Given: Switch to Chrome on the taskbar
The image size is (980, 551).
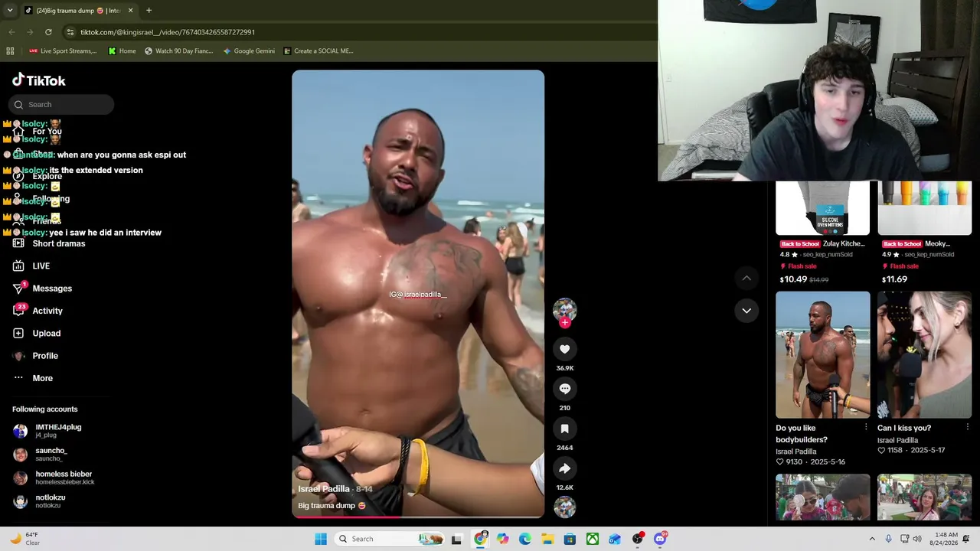Looking at the screenshot, I should 480,539.
